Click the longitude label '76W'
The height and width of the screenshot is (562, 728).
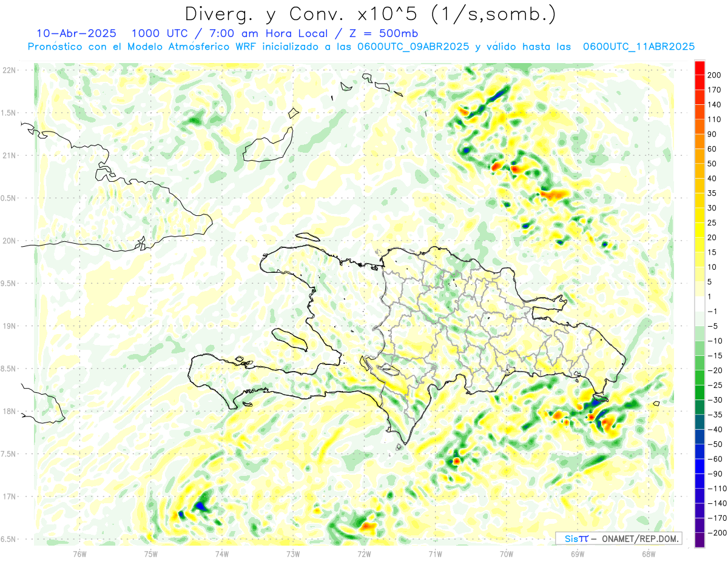pos(80,554)
